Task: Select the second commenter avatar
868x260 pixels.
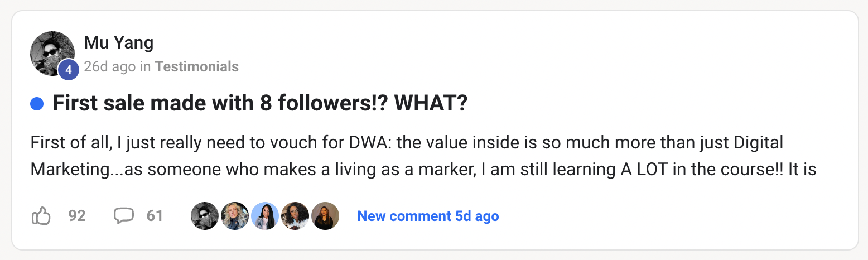Action: 235,216
